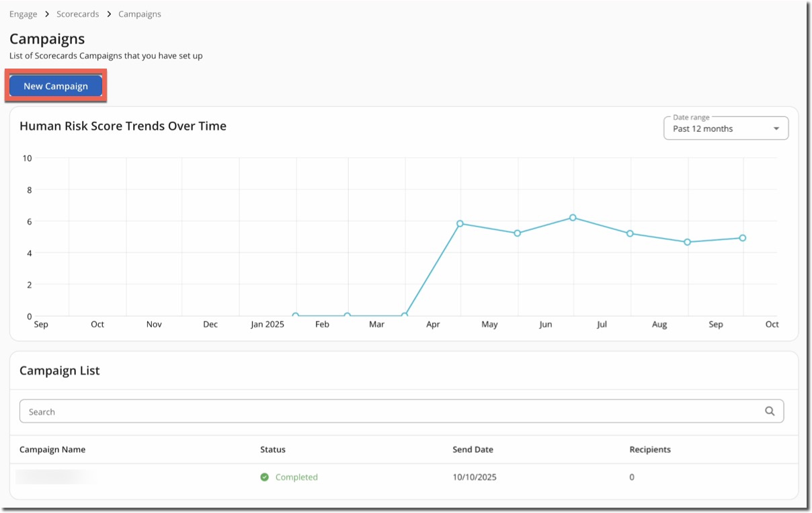Click the breadcrumb separator chevron after Engage
The image size is (812, 513).
(x=46, y=13)
